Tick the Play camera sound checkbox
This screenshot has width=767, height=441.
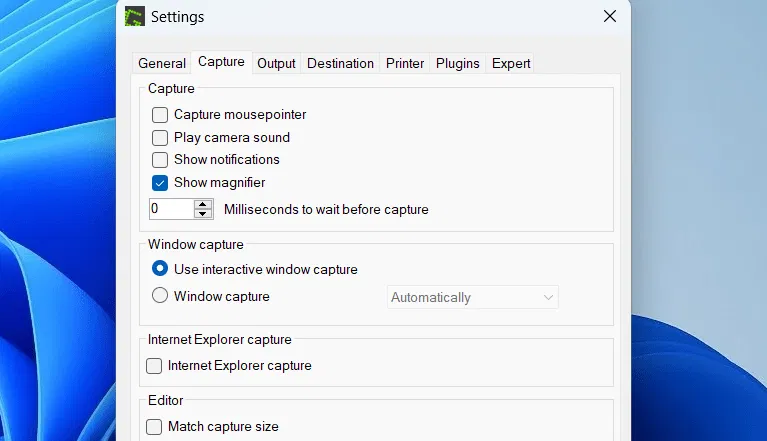coord(160,138)
